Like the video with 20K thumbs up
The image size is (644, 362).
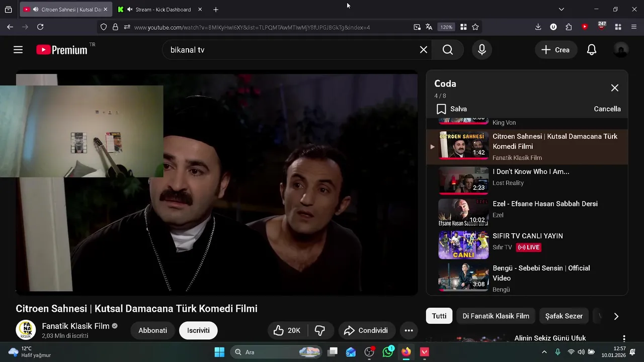(x=287, y=330)
